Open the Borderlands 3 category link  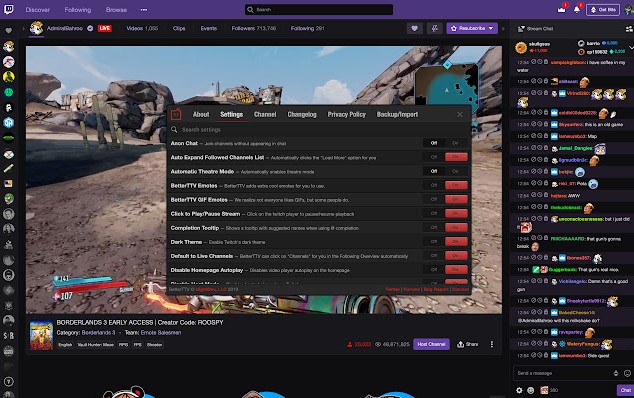pos(98,332)
